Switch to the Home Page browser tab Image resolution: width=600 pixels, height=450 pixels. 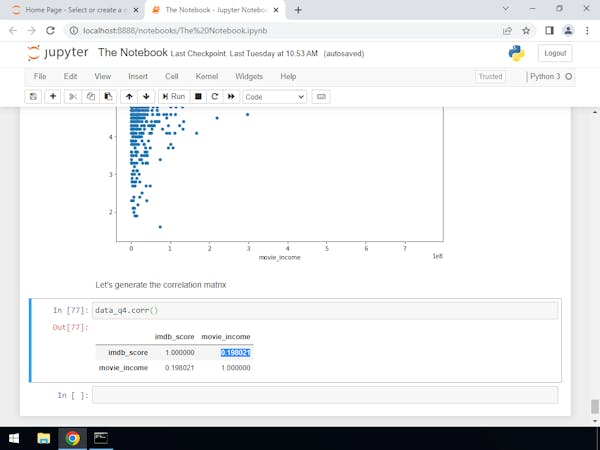click(73, 10)
